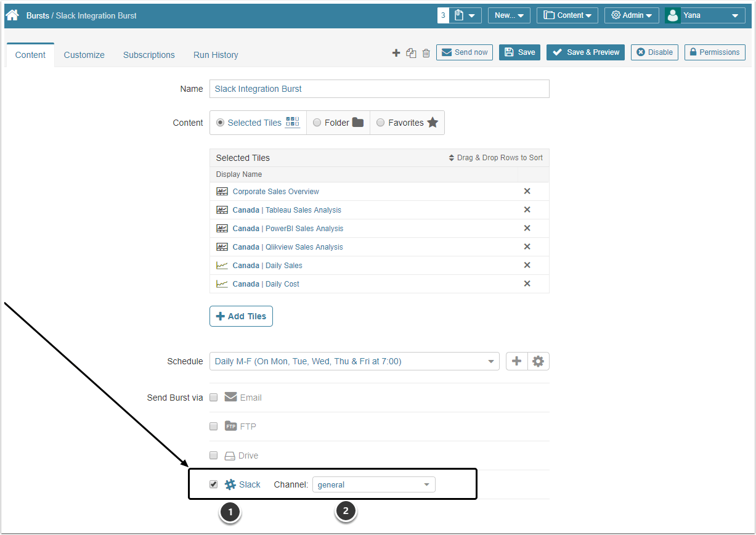Click the Add Tiles button
The image size is (756, 535).
click(241, 316)
